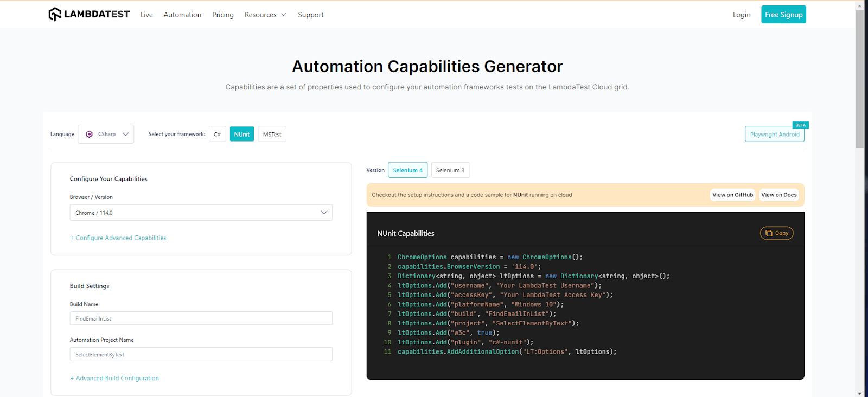Copy the NUnit capabilities code
This screenshot has width=868, height=397.
(776, 233)
